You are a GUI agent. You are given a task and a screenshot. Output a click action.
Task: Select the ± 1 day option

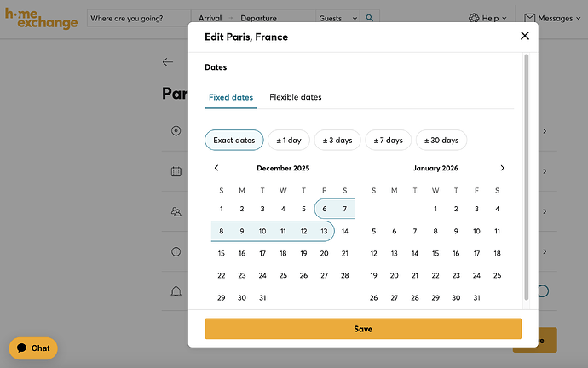coord(288,140)
